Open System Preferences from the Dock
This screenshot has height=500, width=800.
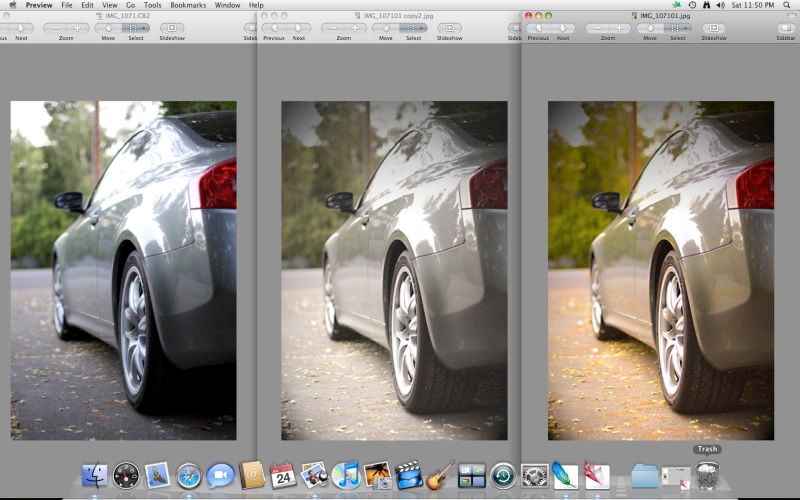(534, 476)
